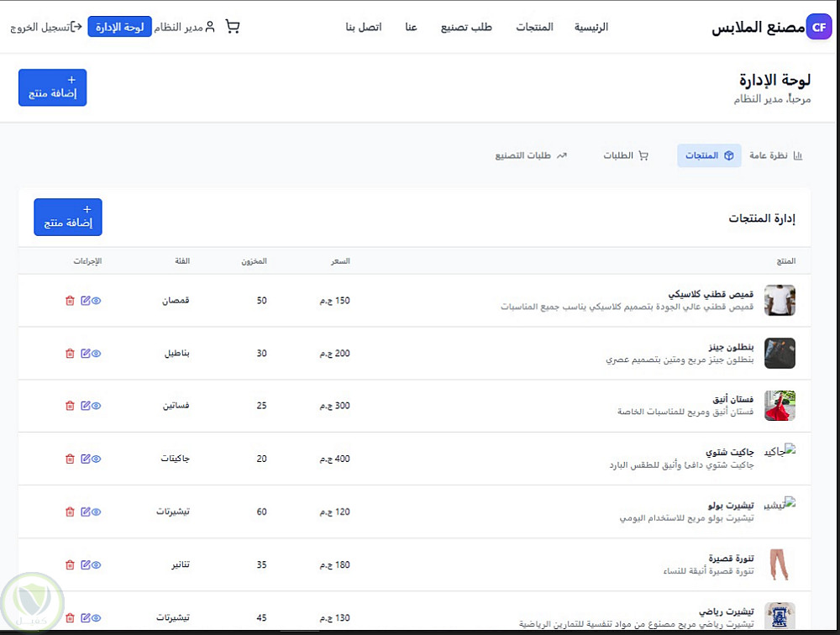This screenshot has height=635, width=840.
Task: View the تيشيرت رياضي product details
Action: [x=96, y=618]
